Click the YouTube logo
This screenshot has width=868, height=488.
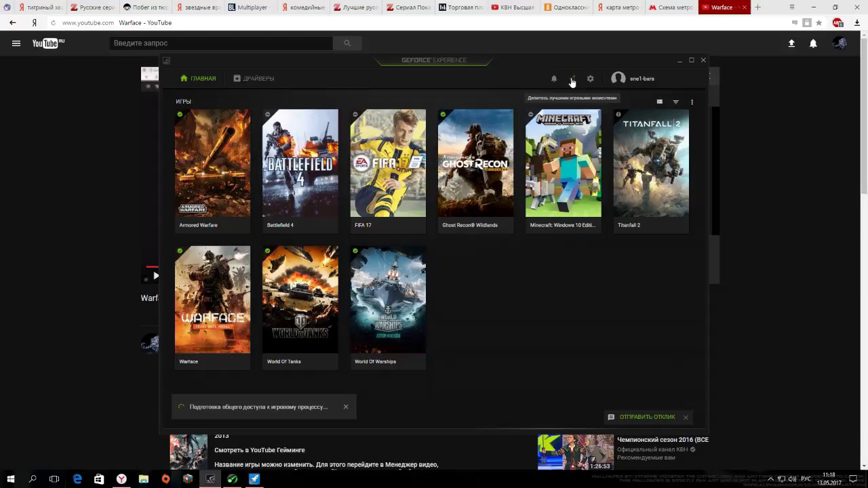point(48,43)
